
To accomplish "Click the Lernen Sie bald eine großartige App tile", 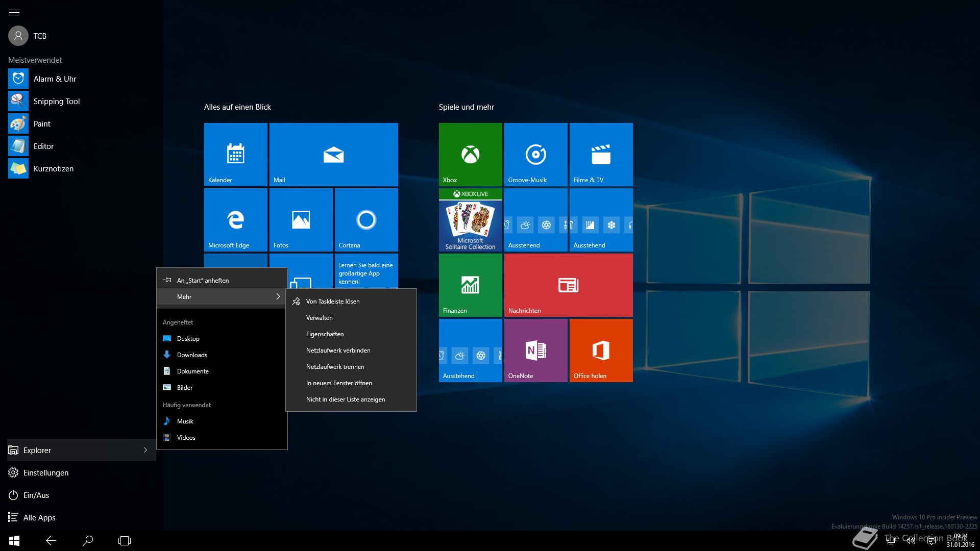I will point(366,271).
